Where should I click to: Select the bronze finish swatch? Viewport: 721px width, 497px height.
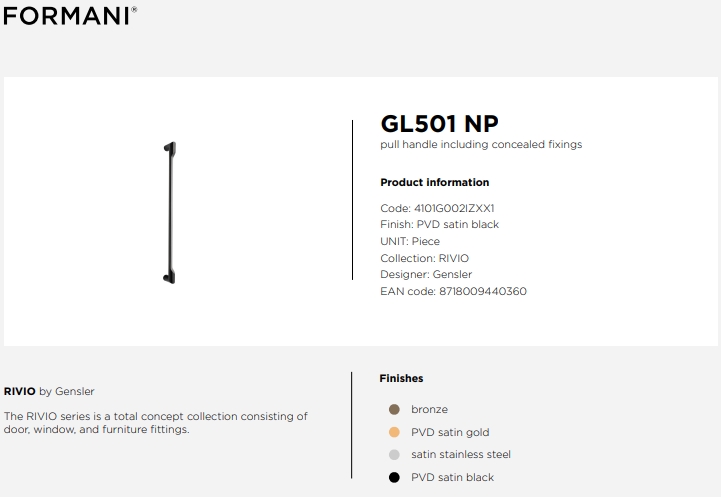[394, 409]
